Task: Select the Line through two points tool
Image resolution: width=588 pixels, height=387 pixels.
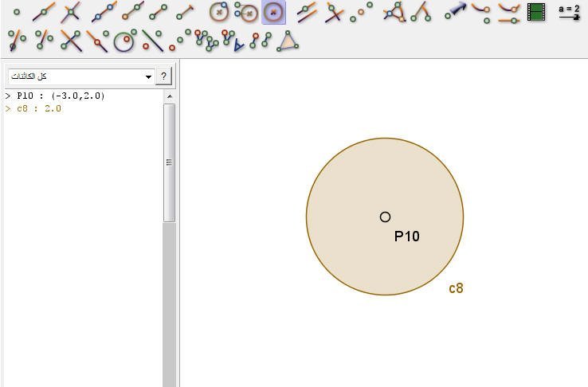Action: click(104, 13)
